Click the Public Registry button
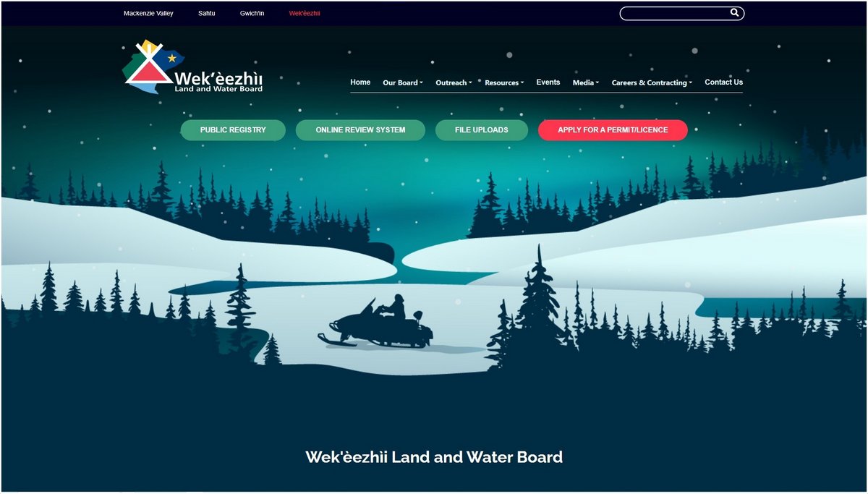Screen dimensions: 868x494 click(233, 130)
